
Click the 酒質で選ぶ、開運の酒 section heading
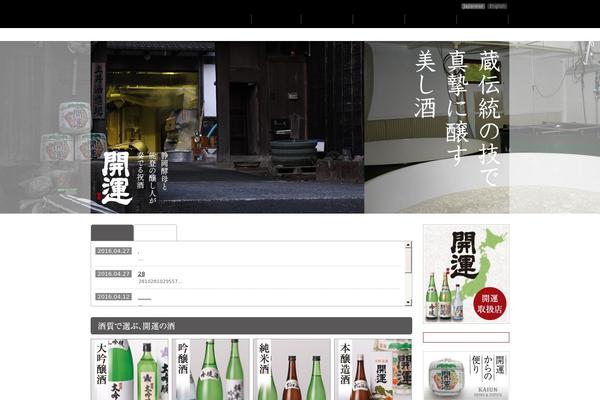pos(251,326)
